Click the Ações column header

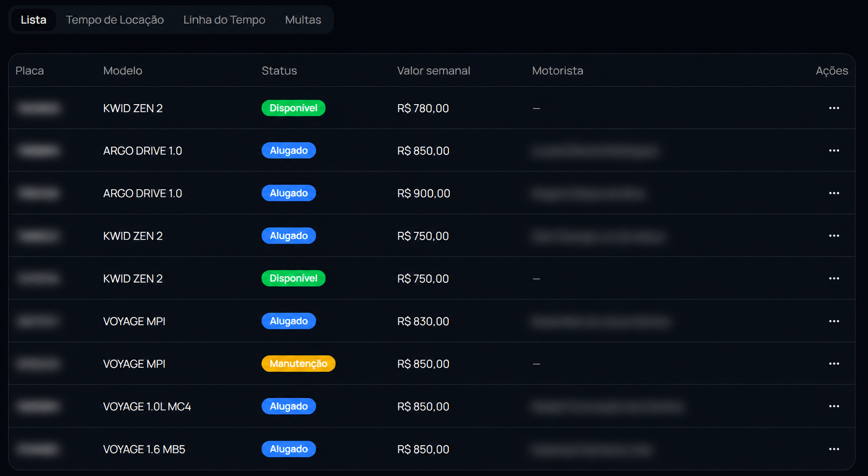point(832,71)
